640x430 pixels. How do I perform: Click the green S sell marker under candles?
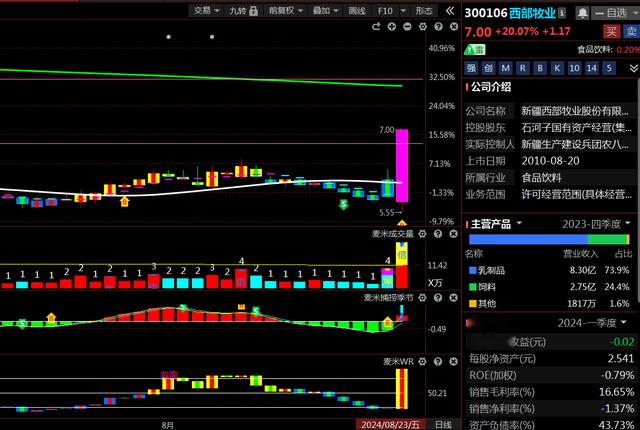344,204
